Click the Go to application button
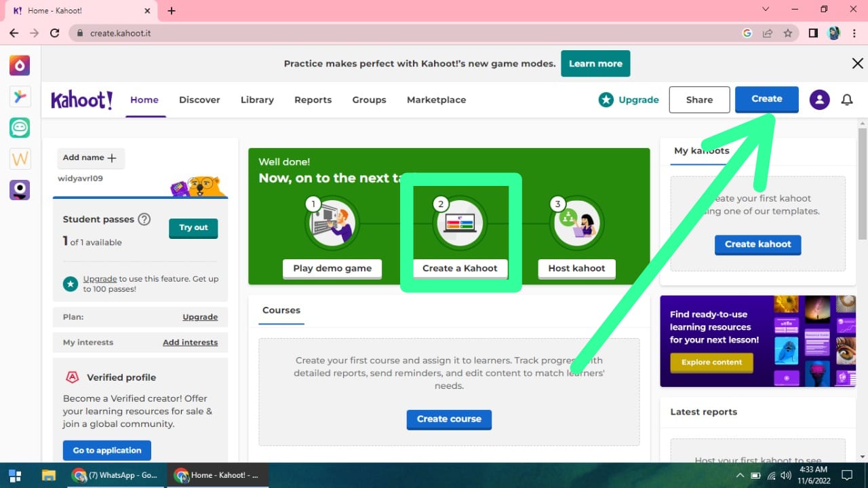Viewport: 868px width, 488px height. (x=107, y=451)
